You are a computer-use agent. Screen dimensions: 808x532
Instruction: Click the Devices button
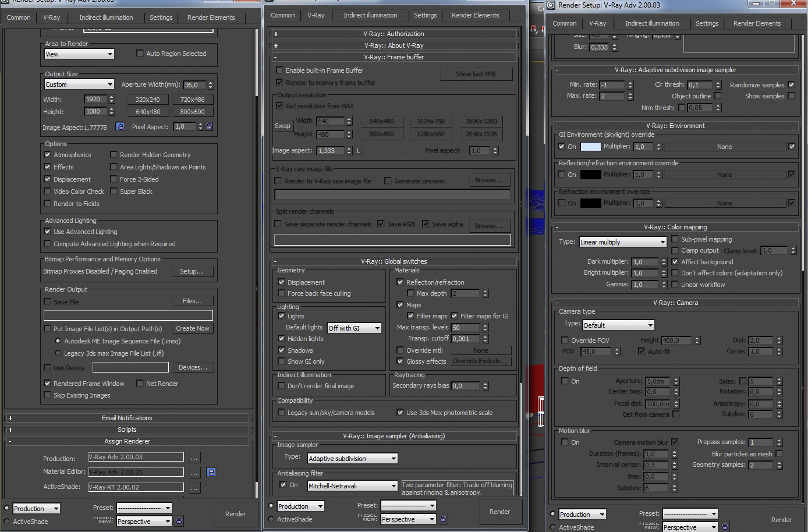(x=193, y=367)
